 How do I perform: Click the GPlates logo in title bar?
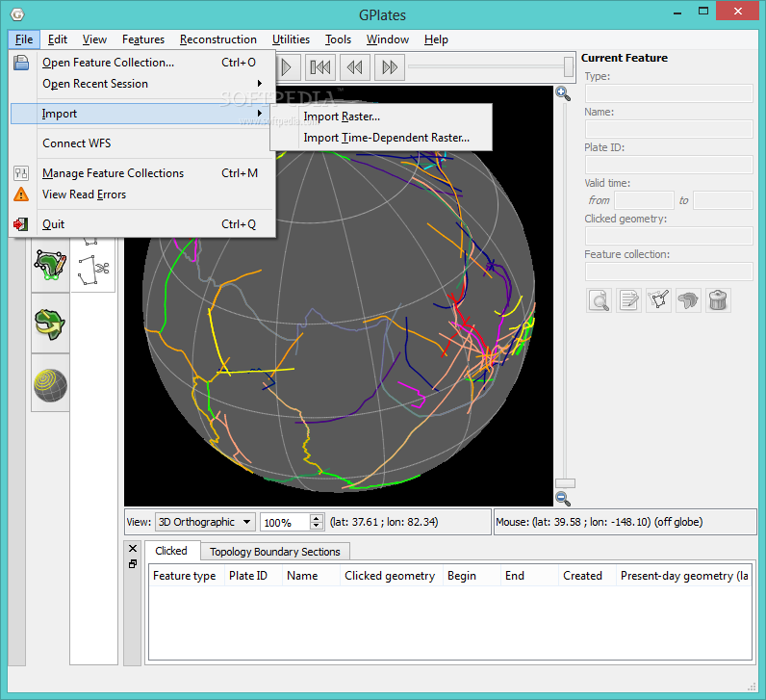[17, 14]
